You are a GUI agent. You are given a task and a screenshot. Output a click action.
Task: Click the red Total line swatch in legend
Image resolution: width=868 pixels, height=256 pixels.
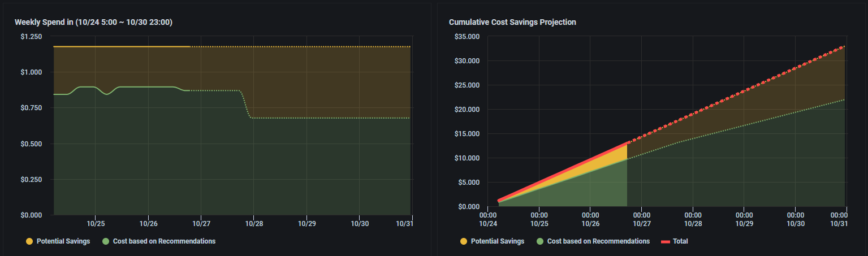point(666,241)
